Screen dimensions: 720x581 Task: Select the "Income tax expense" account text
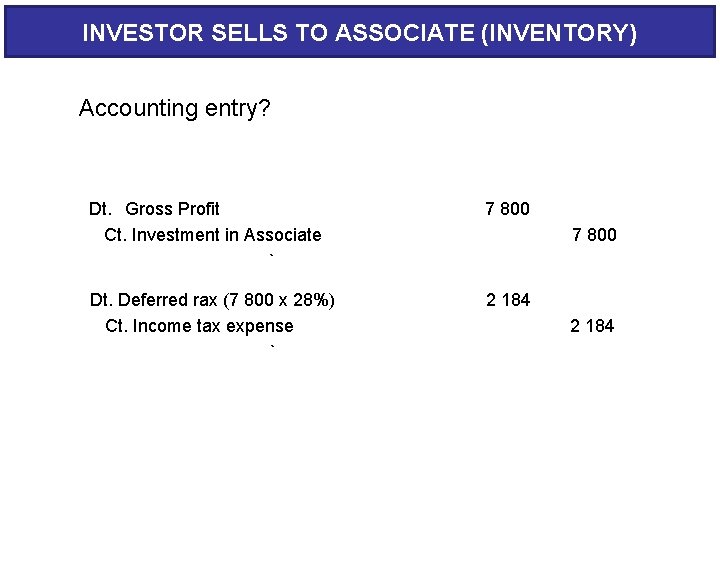(x=215, y=326)
